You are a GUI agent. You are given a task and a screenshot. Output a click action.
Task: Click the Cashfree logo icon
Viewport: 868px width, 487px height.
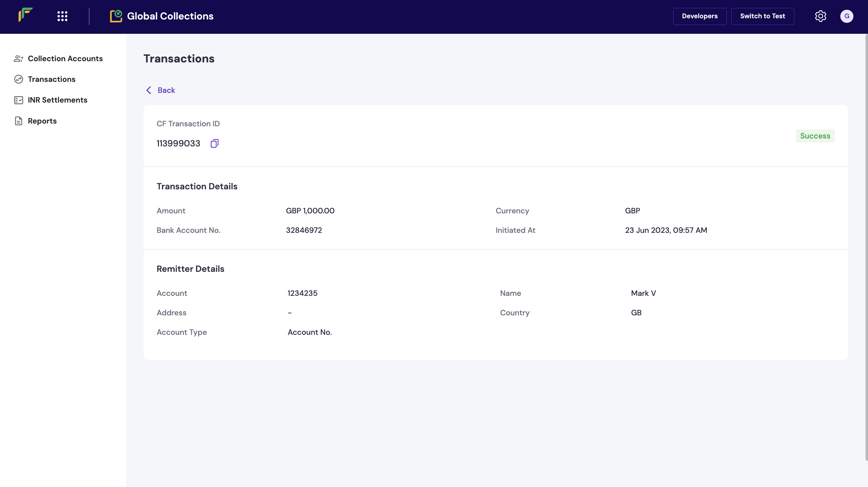[x=25, y=15]
